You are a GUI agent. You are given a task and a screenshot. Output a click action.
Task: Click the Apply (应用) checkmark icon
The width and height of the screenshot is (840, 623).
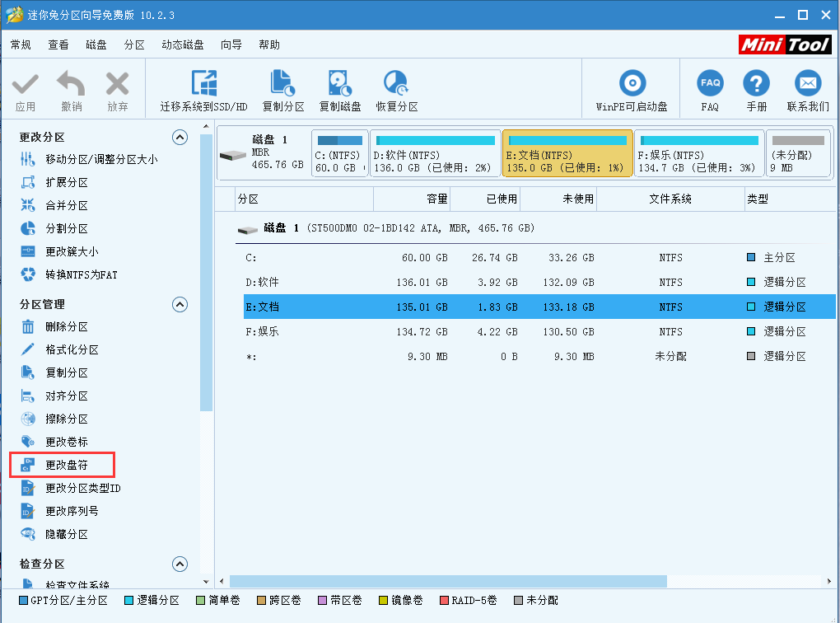tap(26, 84)
